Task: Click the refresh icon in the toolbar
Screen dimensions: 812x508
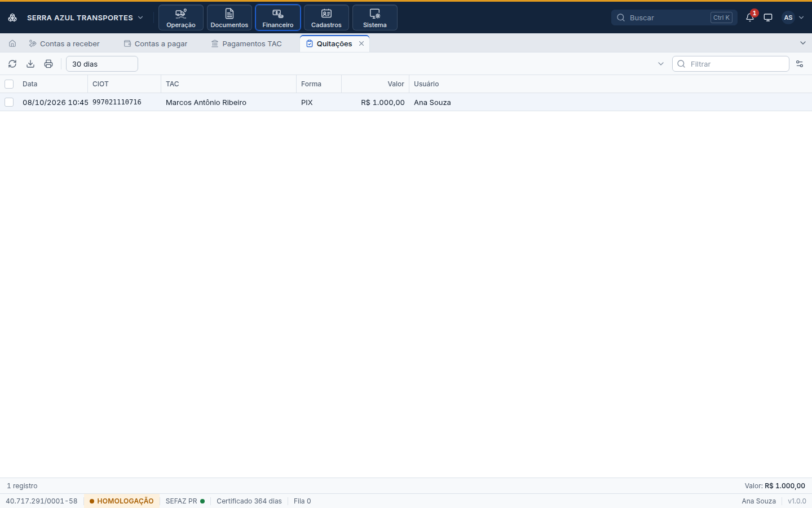Action: click(x=12, y=64)
